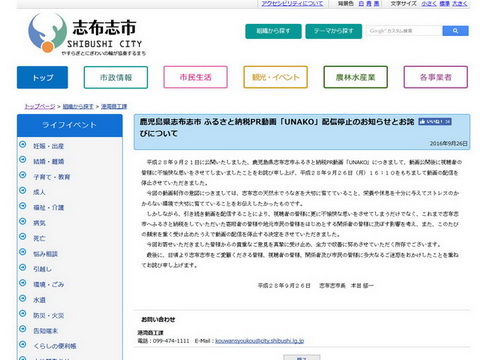The width and height of the screenshot is (480, 360).
Task: Go to トップページ via breadcrumb
Action: (40, 106)
